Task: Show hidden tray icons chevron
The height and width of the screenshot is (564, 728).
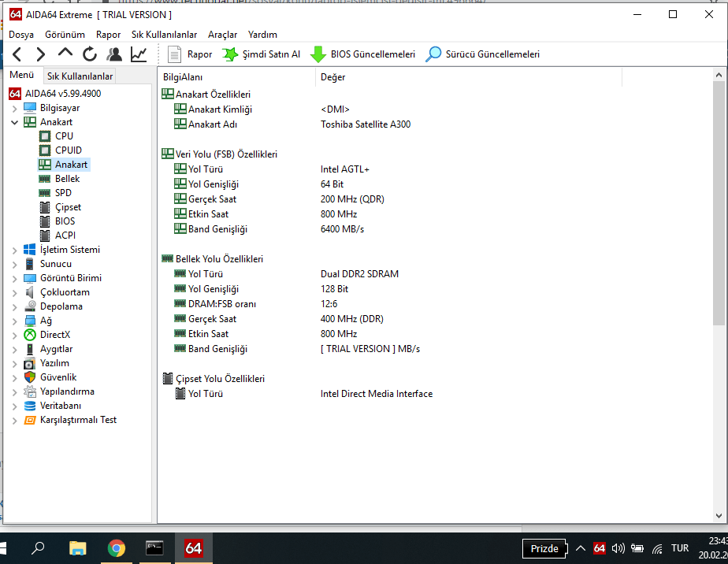Action: 581,549
